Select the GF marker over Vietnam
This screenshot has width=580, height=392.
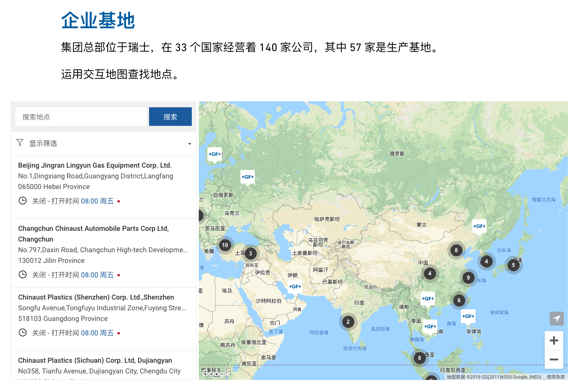click(430, 327)
